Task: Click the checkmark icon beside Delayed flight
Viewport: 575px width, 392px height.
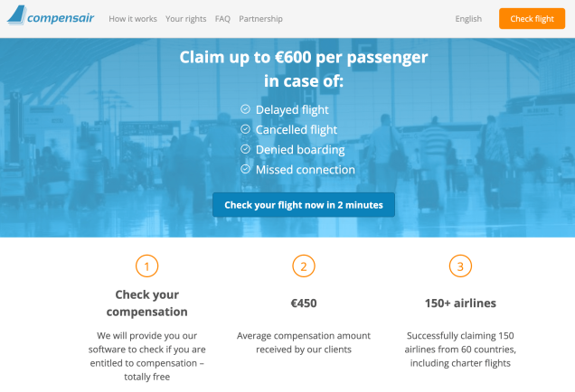Action: click(245, 109)
